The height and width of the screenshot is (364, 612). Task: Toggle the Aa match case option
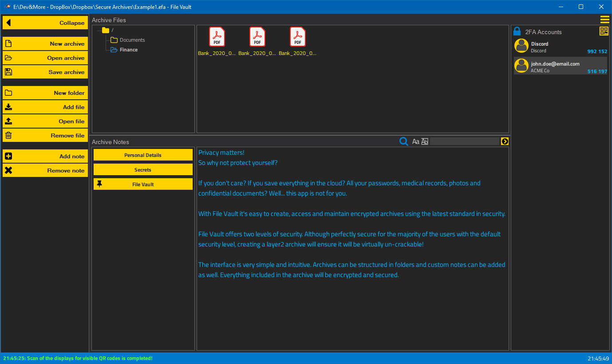tap(416, 141)
